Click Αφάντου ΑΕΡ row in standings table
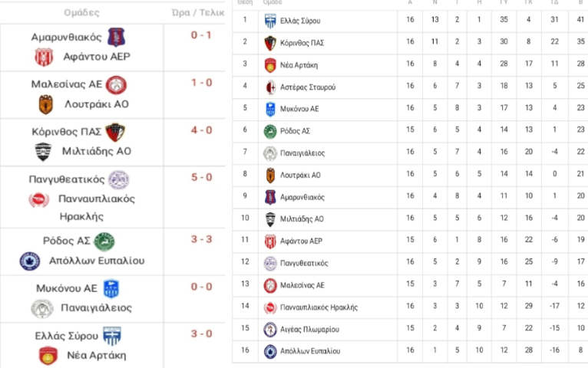 [410, 242]
